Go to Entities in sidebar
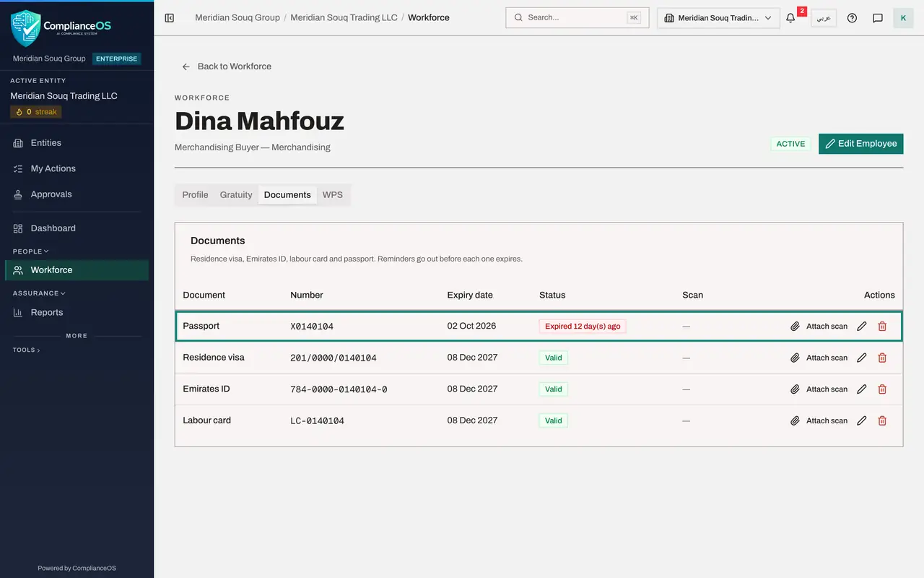The width and height of the screenshot is (924, 578). [77, 143]
